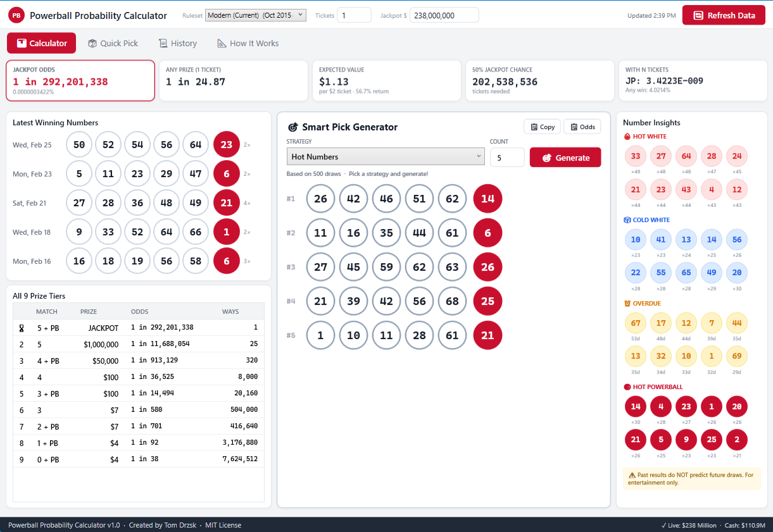The image size is (773, 532).
Task: Click white ball 47 in Feb 23 draw
Action: (196, 173)
